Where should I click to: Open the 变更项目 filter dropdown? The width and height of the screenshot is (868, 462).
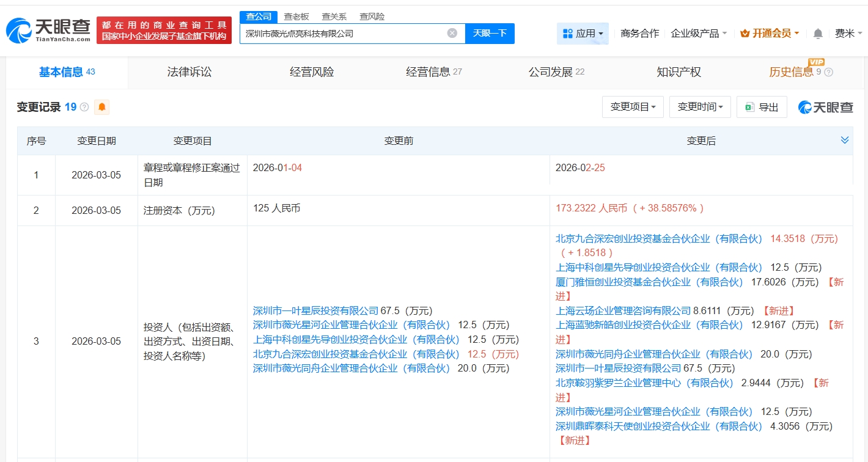pos(632,107)
